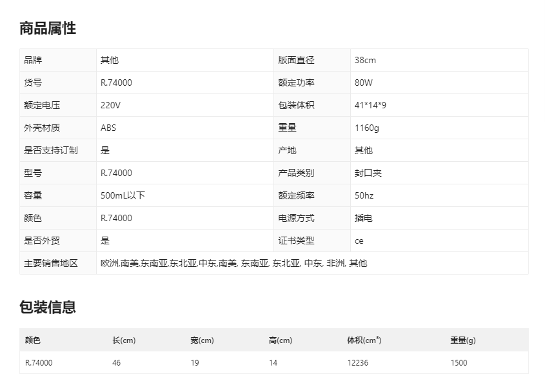
Task: Click the 是否支持订制 value 是
Action: tap(104, 150)
